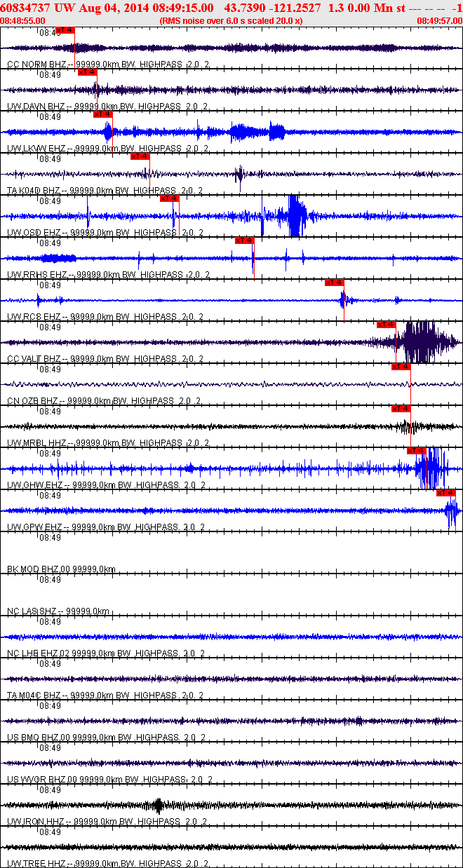Select the red pick flag on UW DAVN trace
The image size is (463, 868).
click(87, 72)
